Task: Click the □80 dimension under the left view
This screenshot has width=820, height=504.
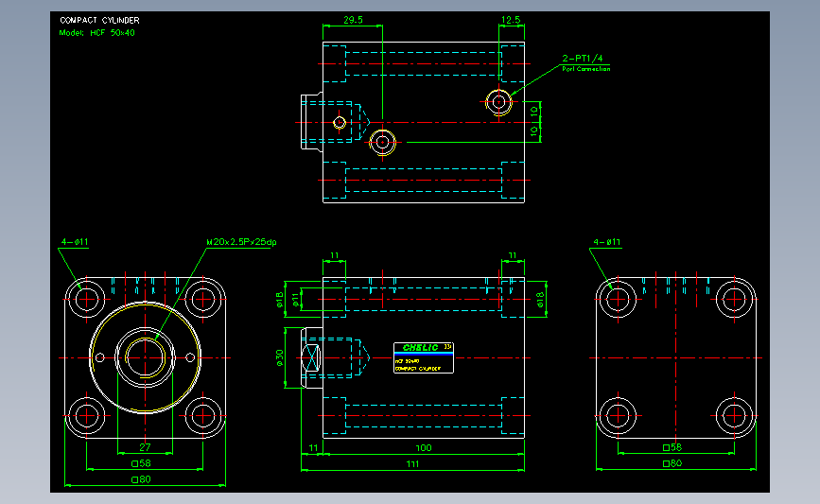Action: coord(141,479)
